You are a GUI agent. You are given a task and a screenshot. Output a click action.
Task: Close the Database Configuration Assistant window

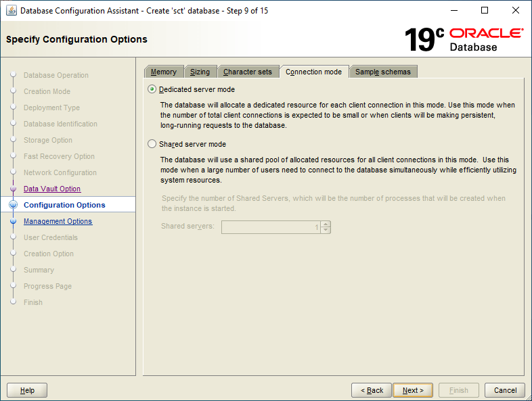click(x=515, y=11)
